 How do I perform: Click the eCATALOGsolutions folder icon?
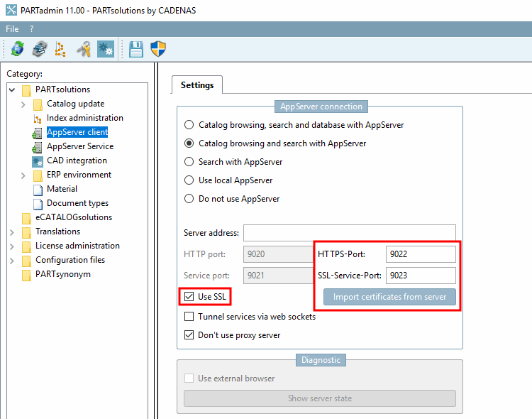(26, 218)
